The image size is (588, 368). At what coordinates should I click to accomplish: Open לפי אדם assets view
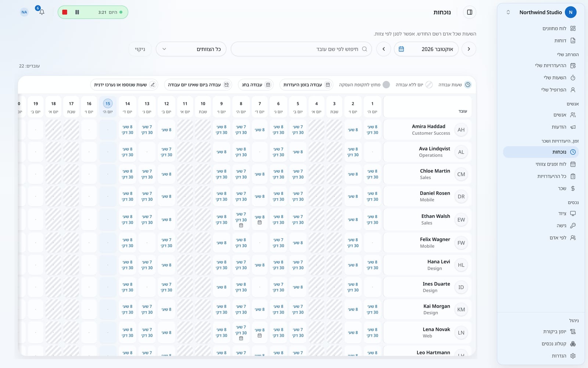click(541, 238)
